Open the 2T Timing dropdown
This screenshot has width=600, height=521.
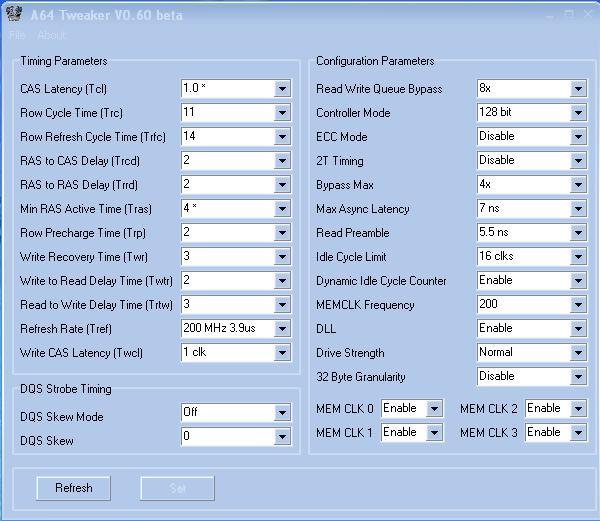[x=578, y=161]
